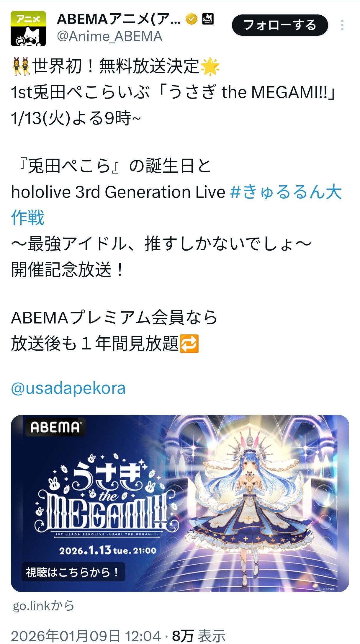Open the @Anime_ABEMA handle
Image resolution: width=360 pixels, height=644 pixels.
pos(109,37)
